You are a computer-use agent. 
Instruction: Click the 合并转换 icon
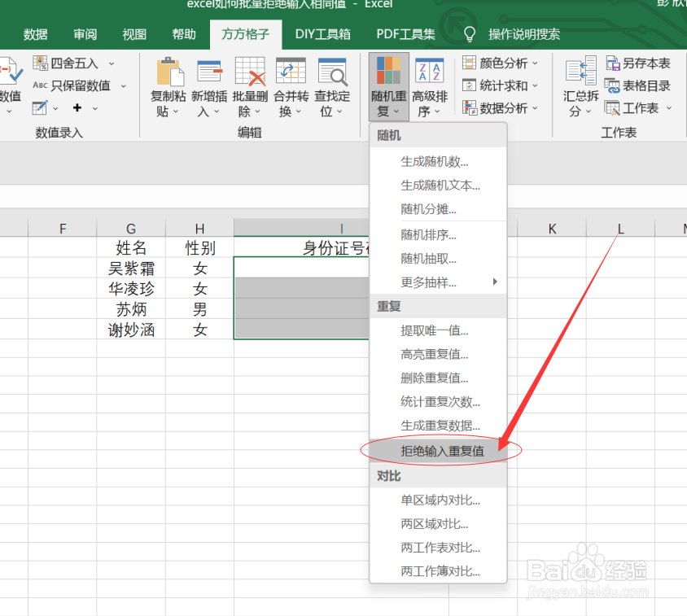(291, 72)
